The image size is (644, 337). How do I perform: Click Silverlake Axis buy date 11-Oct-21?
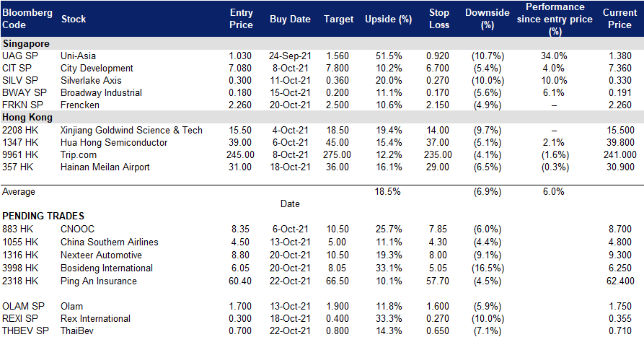[290, 81]
